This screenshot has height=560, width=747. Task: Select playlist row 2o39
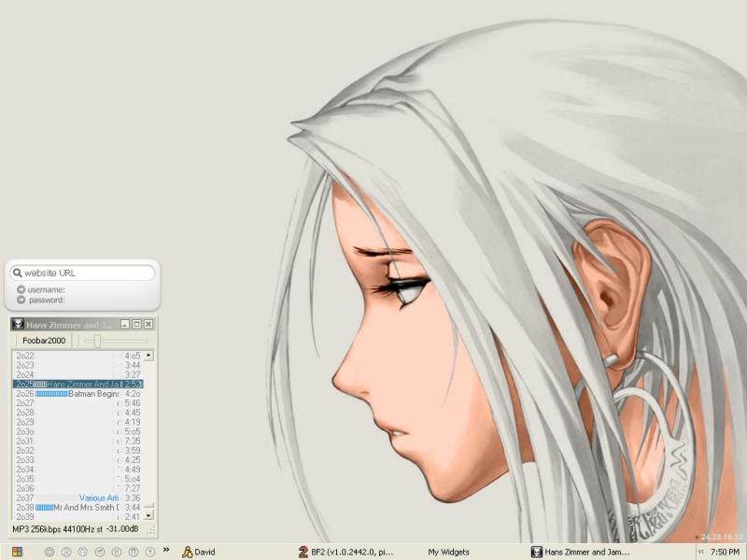tap(78, 517)
